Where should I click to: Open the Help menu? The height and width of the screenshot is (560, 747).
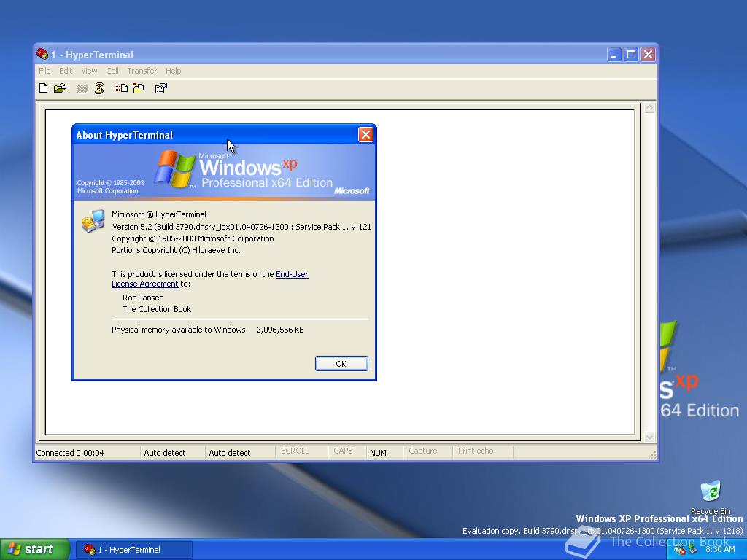click(174, 71)
